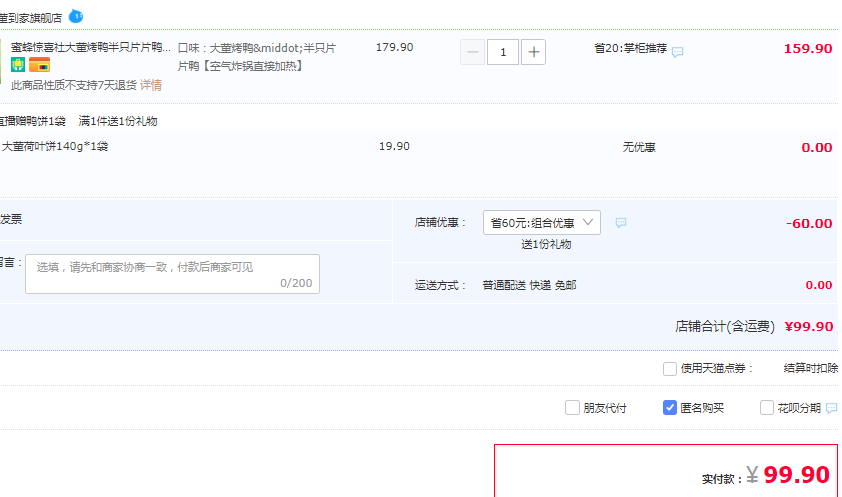
Task: Click the store name 到家旗舰店
Action: tap(31, 18)
